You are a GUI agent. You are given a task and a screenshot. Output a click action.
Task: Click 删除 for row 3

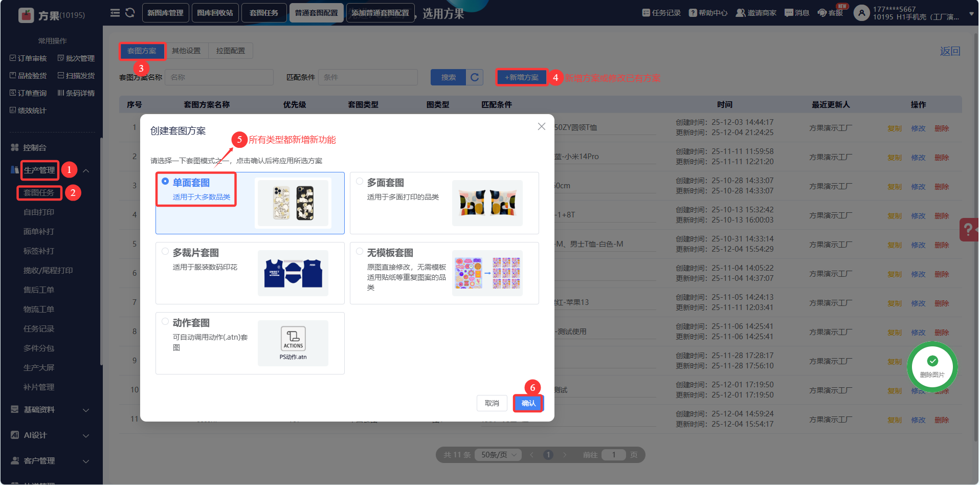click(x=942, y=187)
